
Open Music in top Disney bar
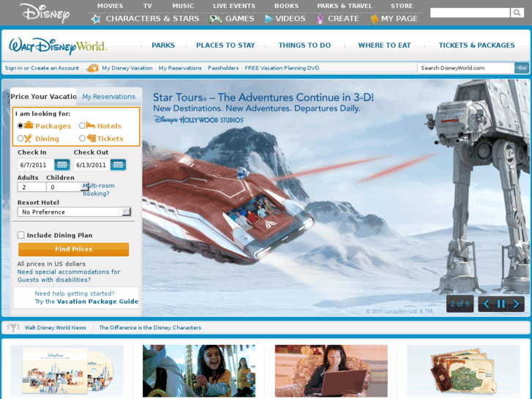(x=183, y=6)
